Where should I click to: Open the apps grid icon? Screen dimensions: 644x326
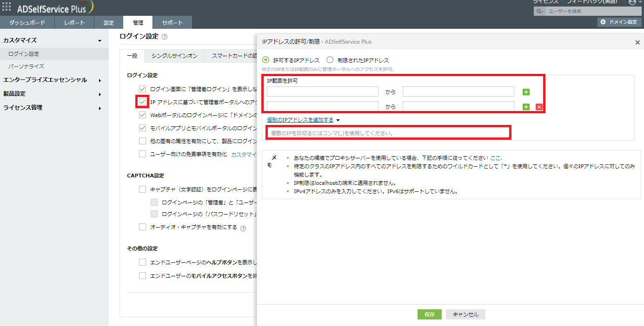point(7,7)
